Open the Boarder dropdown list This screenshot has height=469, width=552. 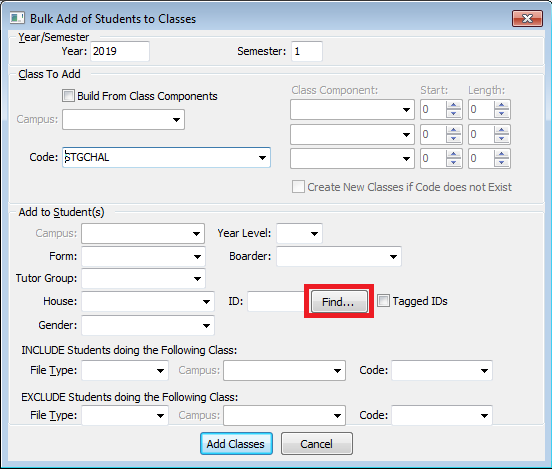pyautogui.click(x=393, y=257)
